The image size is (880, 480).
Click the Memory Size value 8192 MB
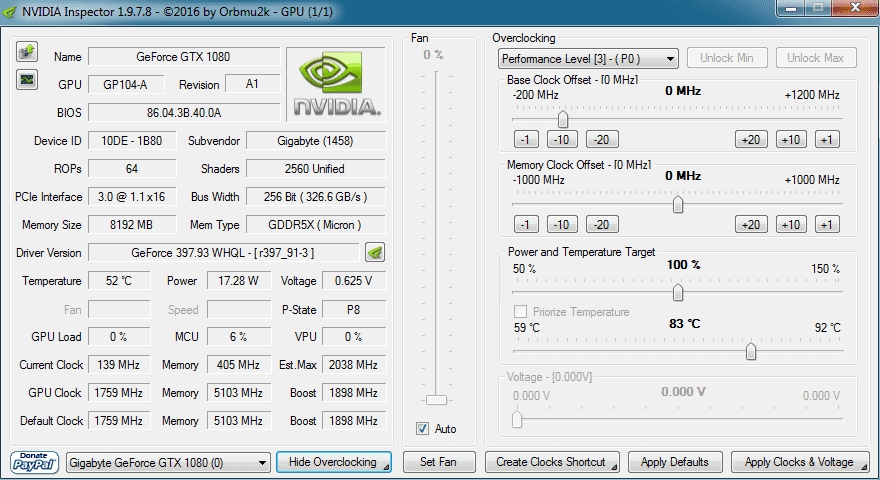pos(132,225)
